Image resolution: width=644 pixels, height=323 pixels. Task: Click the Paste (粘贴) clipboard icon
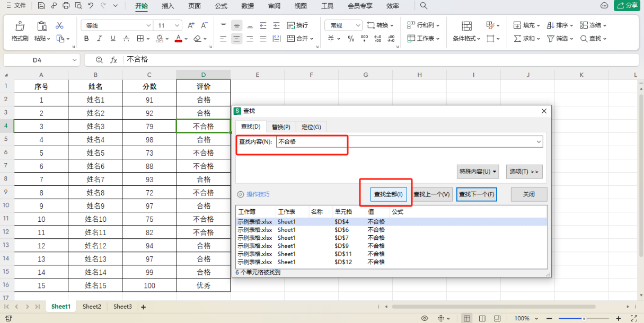42,26
